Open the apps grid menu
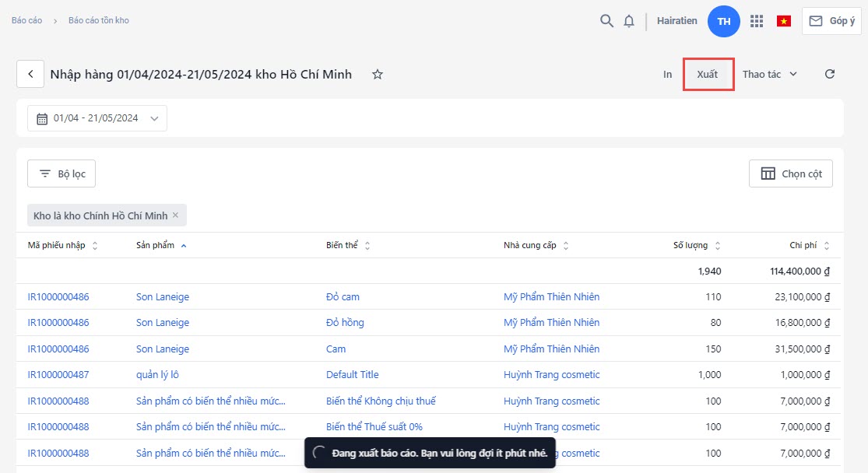Screen dimensions: 868x473 coord(756,21)
